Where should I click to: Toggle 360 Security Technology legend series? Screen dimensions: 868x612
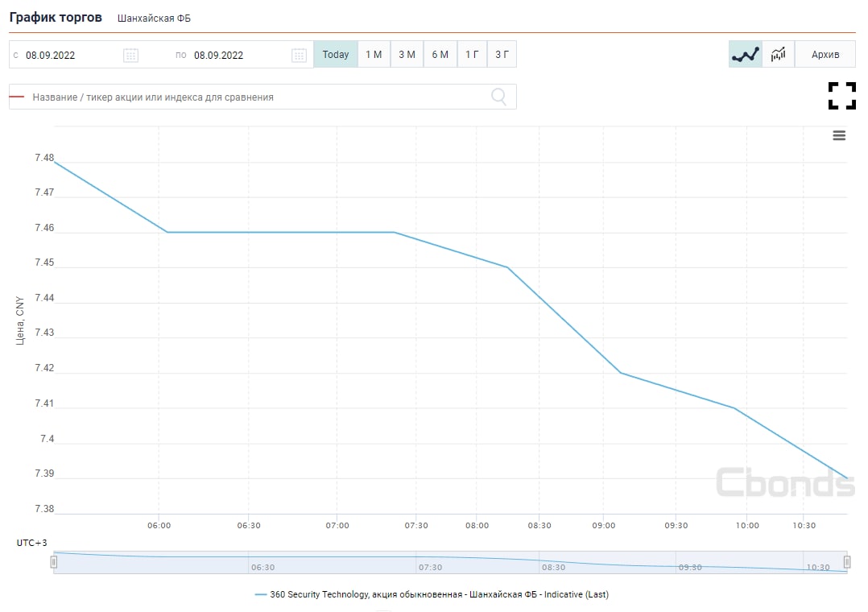point(432,594)
